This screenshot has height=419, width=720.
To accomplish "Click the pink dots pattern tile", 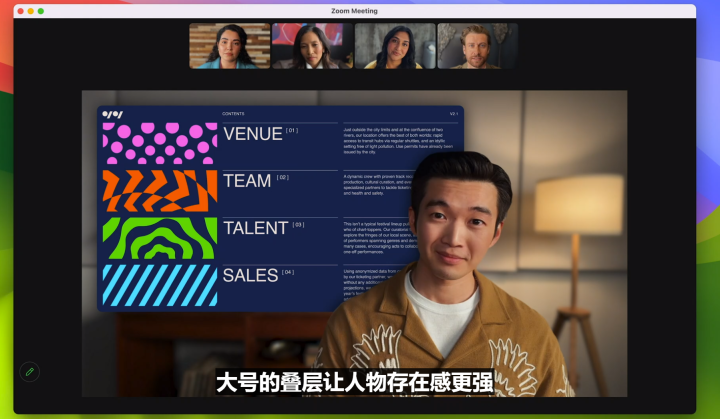I will pyautogui.click(x=160, y=143).
